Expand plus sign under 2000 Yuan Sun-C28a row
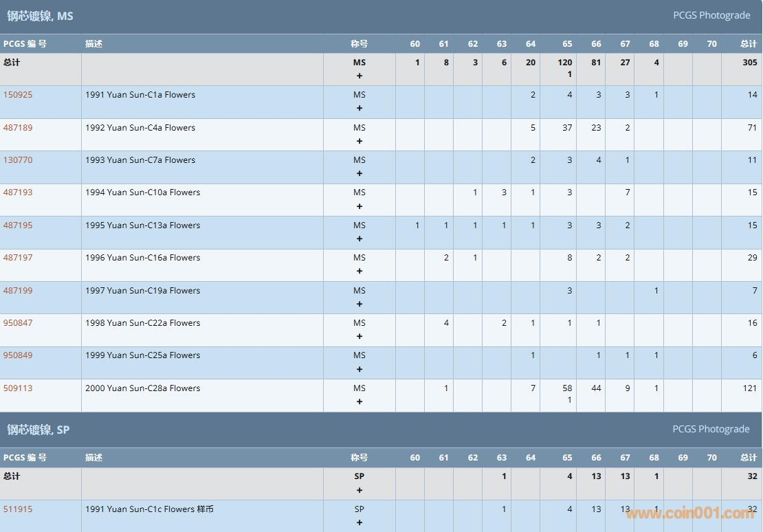The height and width of the screenshot is (532, 763). tap(360, 402)
